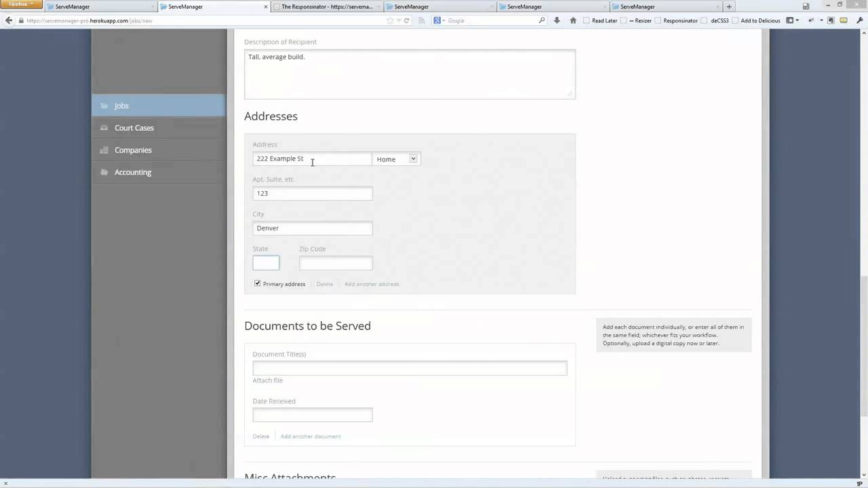Image resolution: width=868 pixels, height=488 pixels.
Task: Open Accounting in the sidebar
Action: coord(158,172)
